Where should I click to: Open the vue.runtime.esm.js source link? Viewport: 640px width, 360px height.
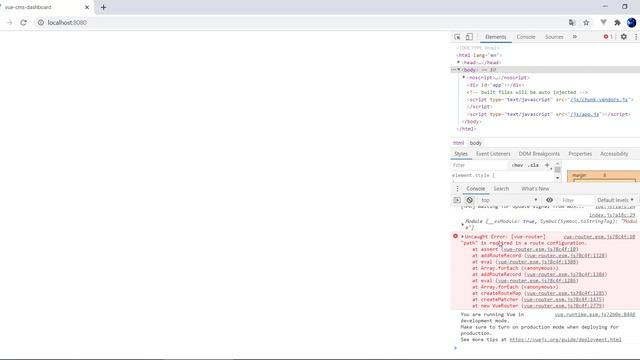click(x=595, y=314)
